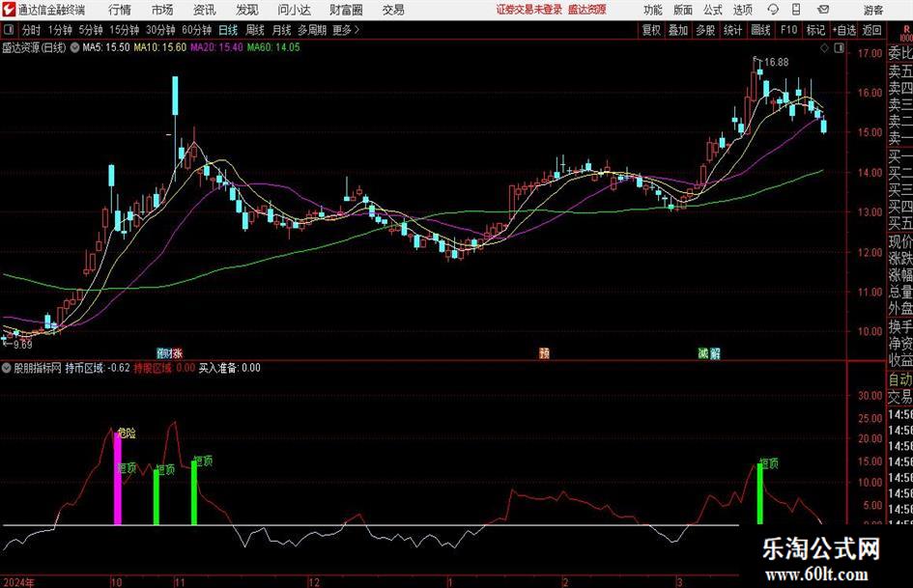Image resolution: width=913 pixels, height=588 pixels.
Task: Open the 版面 menu
Action: [682, 10]
